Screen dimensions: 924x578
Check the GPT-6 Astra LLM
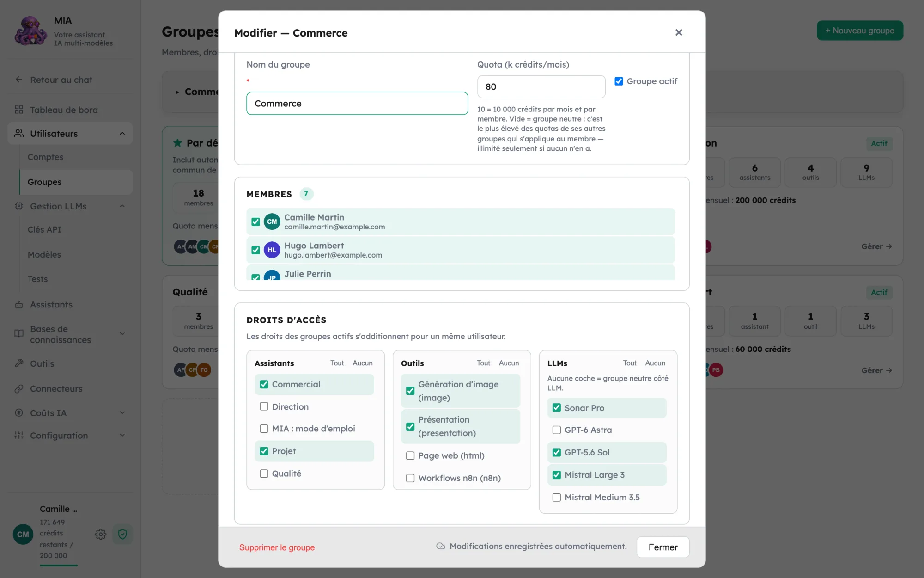tap(557, 430)
